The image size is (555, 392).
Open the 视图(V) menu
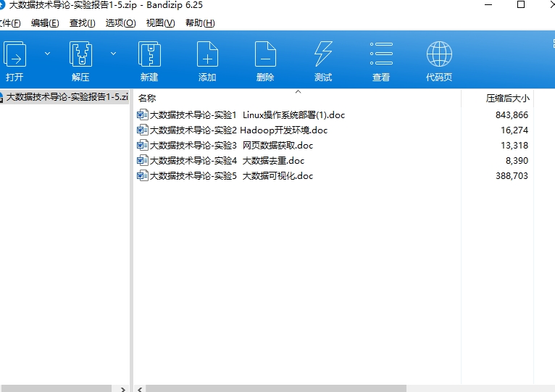161,23
